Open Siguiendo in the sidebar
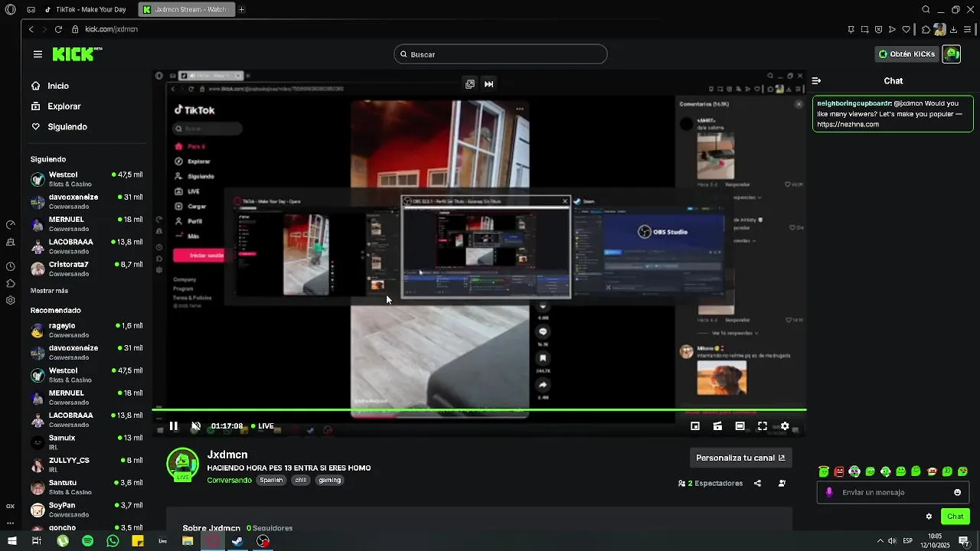 click(x=67, y=127)
